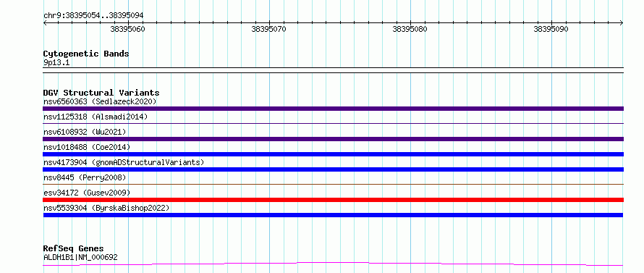Select the blue bar under nsv4173904
Image resolution: width=644 pixels, height=273 pixels.
click(333, 169)
